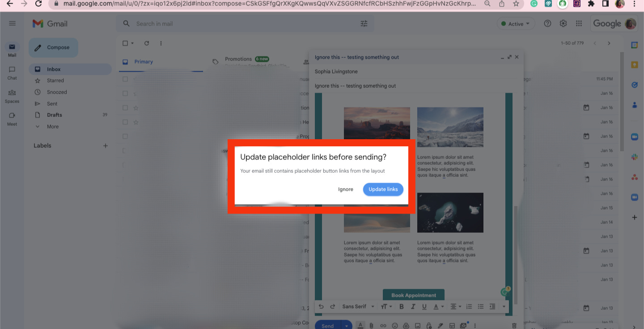644x329 pixels.
Task: Undo in the formatting toolbar
Action: (321, 307)
